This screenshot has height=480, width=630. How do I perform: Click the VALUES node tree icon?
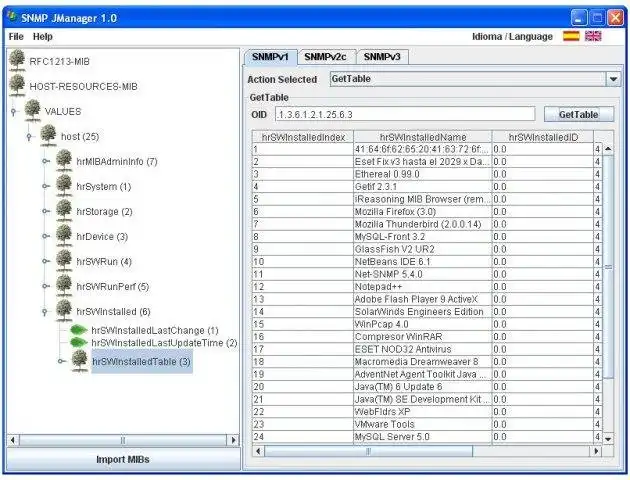click(x=33, y=110)
